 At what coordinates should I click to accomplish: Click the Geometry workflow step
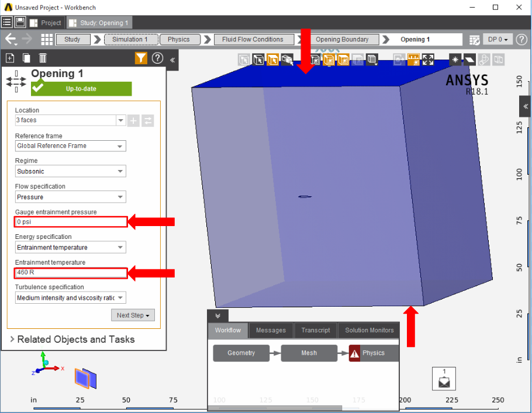pos(241,353)
